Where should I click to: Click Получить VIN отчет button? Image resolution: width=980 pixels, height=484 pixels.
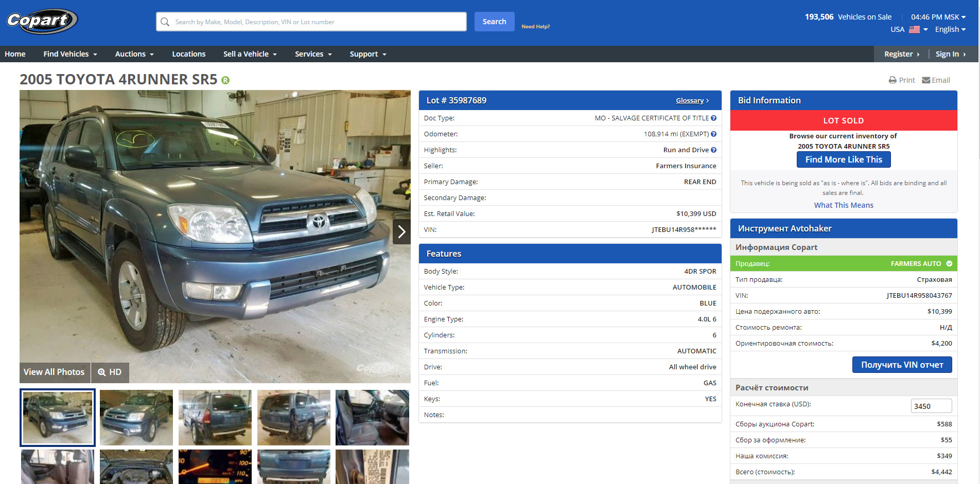pyautogui.click(x=902, y=365)
